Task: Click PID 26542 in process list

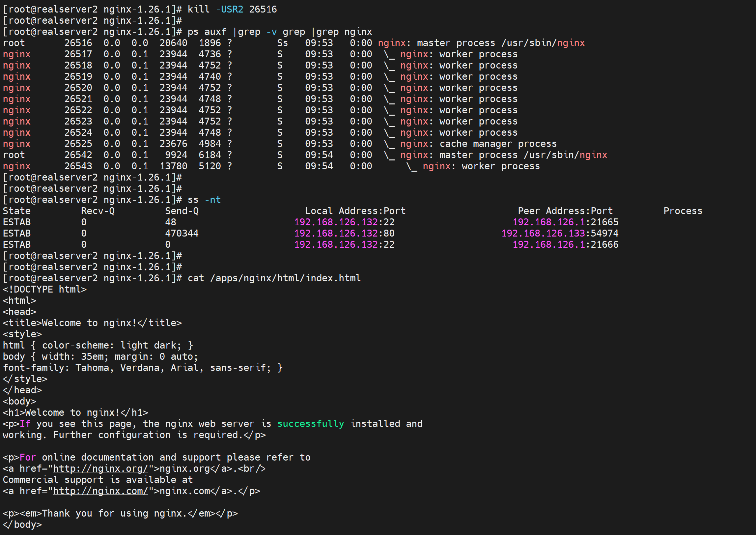Action: (x=78, y=155)
